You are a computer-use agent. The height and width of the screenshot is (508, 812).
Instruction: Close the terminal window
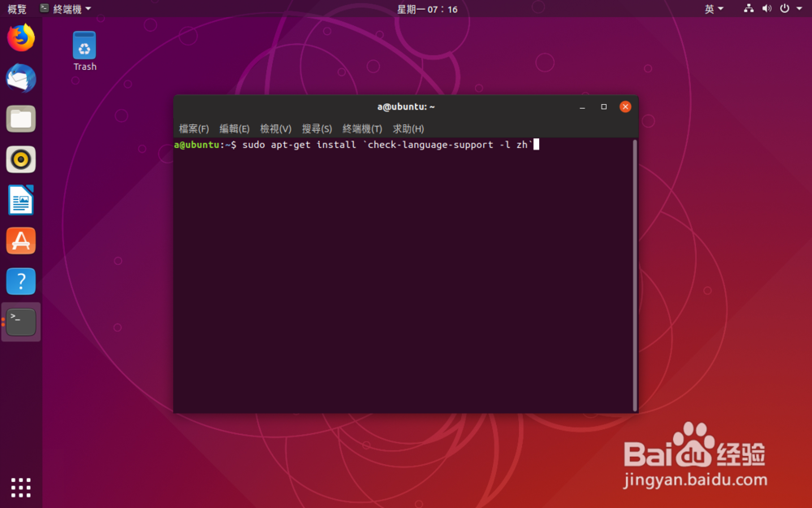tap(625, 106)
